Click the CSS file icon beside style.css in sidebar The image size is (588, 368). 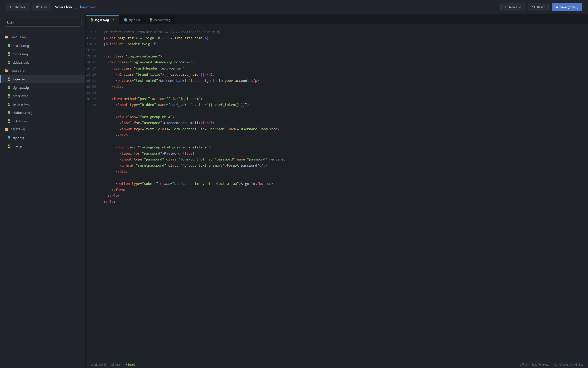click(x=9, y=138)
